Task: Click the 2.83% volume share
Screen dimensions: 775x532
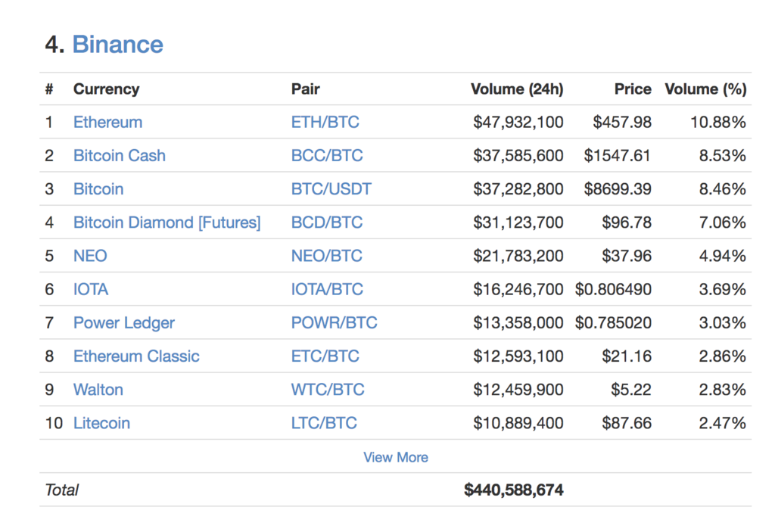Action: pyautogui.click(x=723, y=390)
